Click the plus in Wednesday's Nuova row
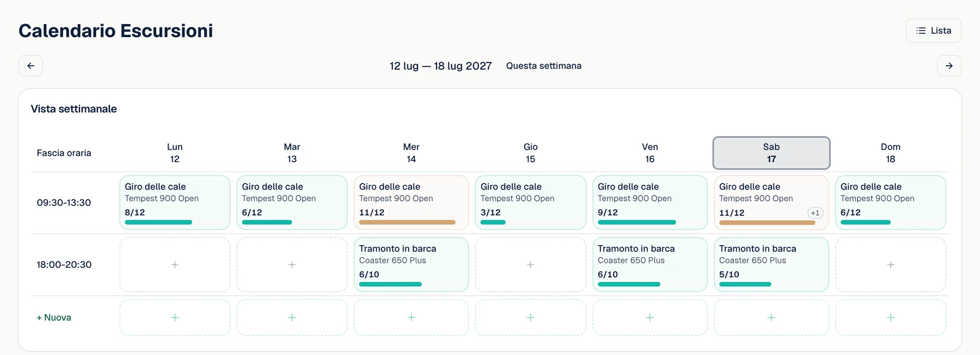 411,317
